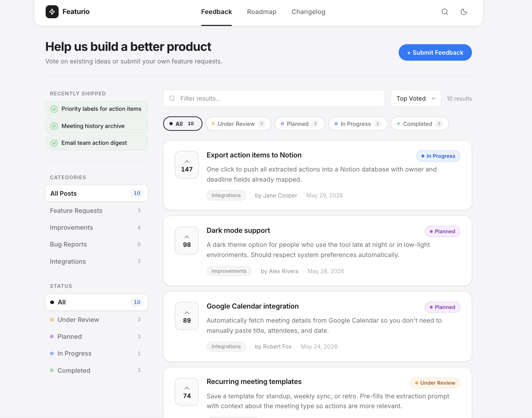532x418 pixels.
Task: Select Under Review in Status sidebar
Action: coord(97,319)
